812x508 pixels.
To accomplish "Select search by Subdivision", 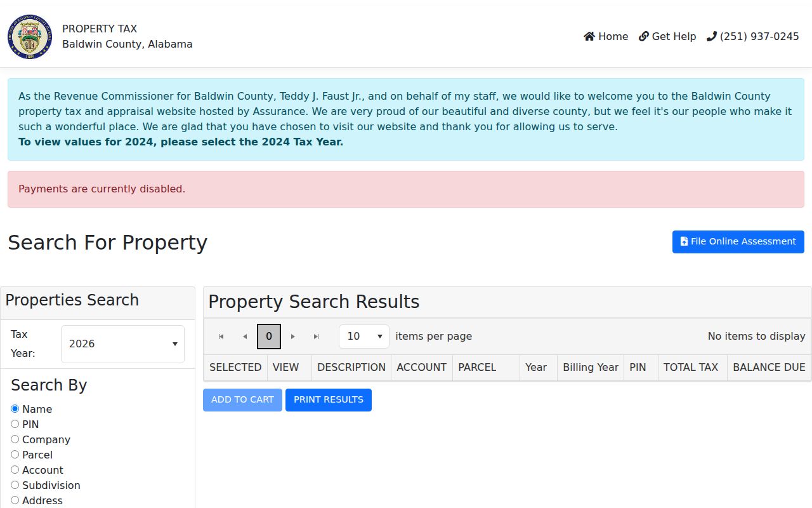I will (15, 485).
